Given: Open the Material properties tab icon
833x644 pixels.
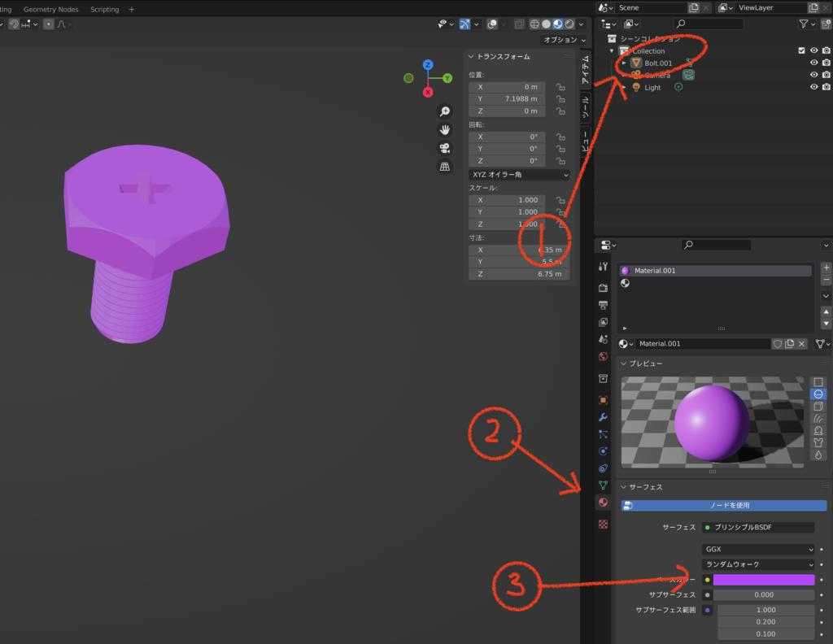Looking at the screenshot, I should (603, 503).
